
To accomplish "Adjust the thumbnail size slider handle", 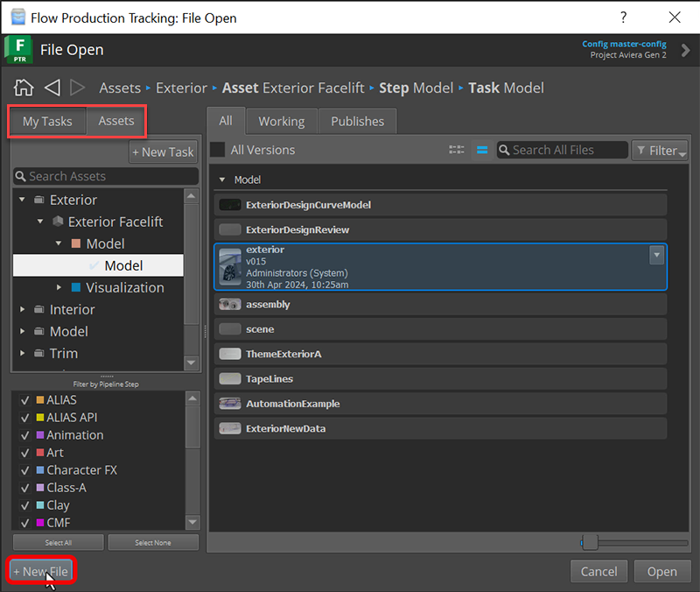I will click(x=590, y=542).
